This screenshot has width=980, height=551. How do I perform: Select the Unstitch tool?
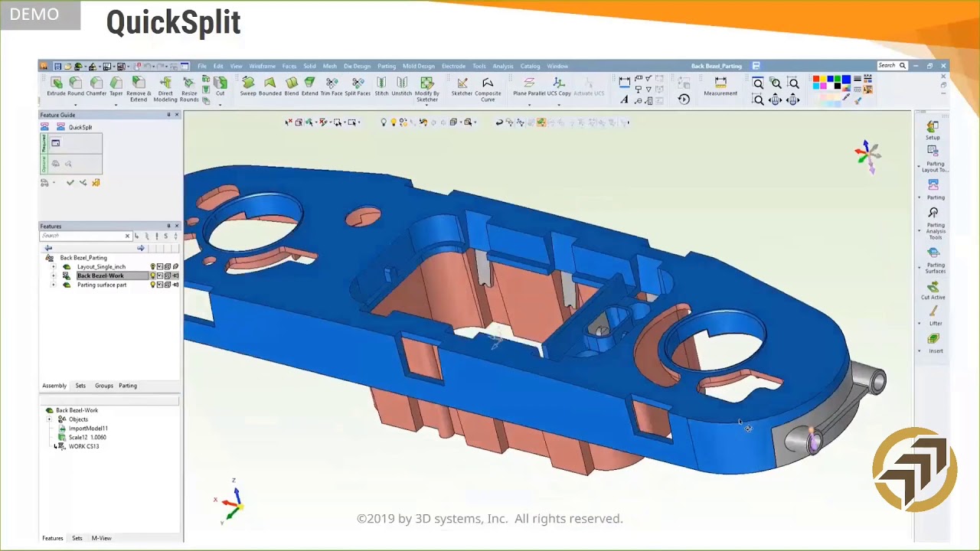tap(402, 86)
